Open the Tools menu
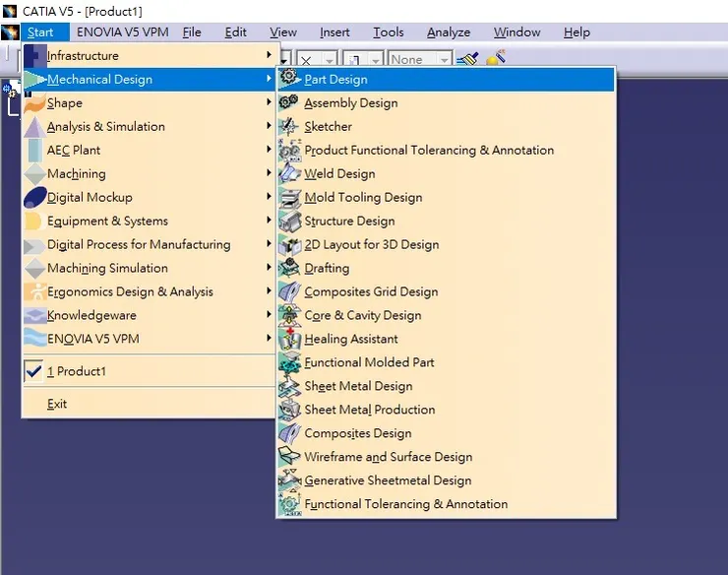The image size is (728, 575). point(389,32)
